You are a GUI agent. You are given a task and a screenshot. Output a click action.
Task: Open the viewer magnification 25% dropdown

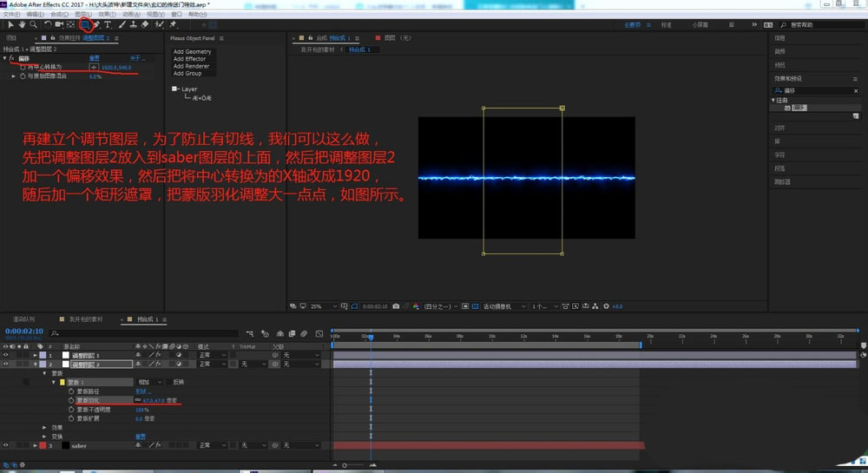click(320, 306)
